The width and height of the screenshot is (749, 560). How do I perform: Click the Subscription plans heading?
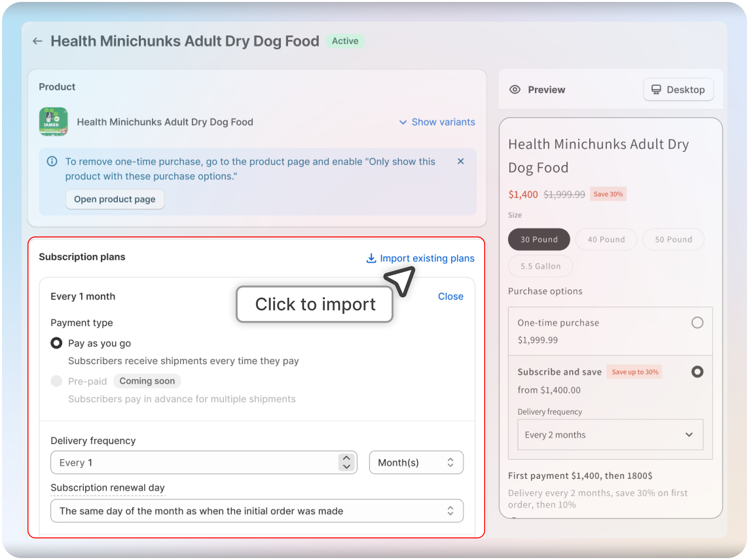82,257
